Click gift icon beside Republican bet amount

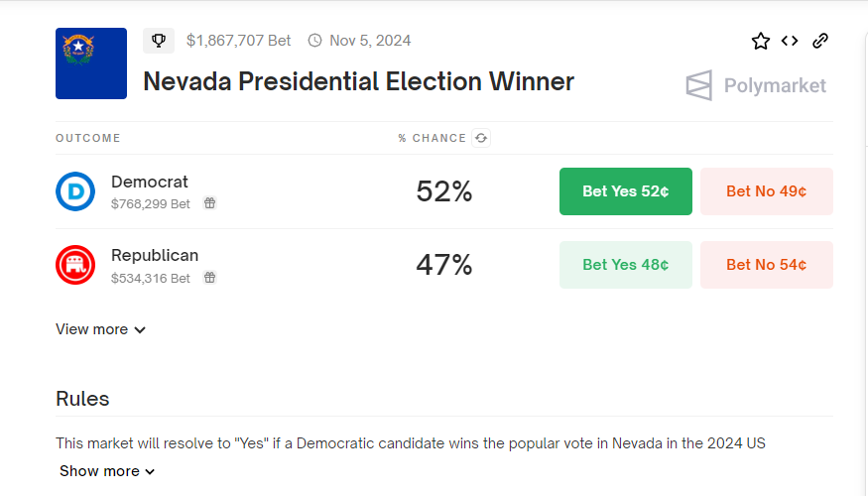[x=209, y=278]
